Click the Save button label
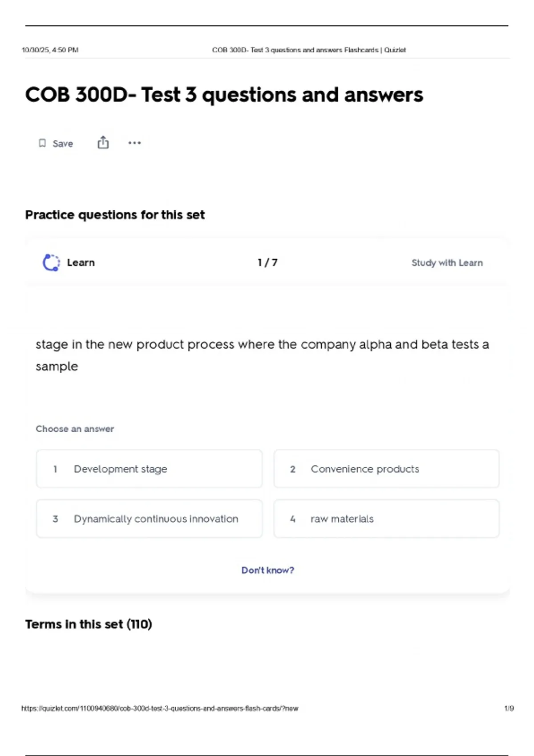Viewport: 534px width, 756px height. tap(63, 144)
